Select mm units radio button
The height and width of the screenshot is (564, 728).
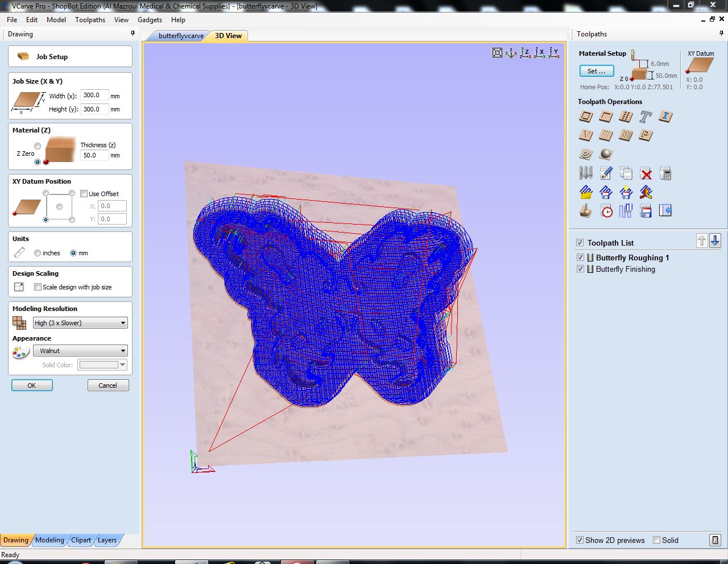[73, 253]
